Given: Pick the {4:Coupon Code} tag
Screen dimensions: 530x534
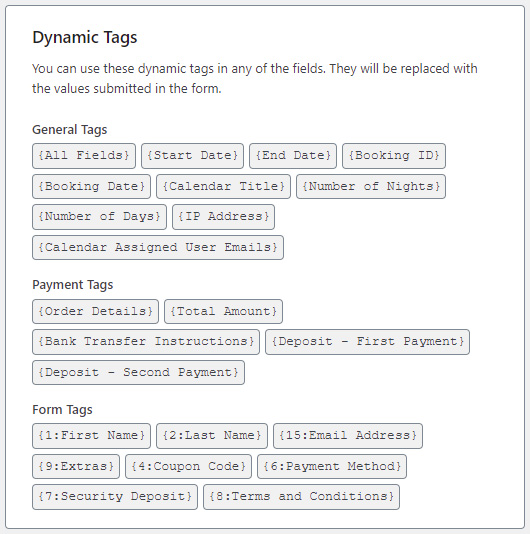Looking at the screenshot, I should [x=188, y=467].
